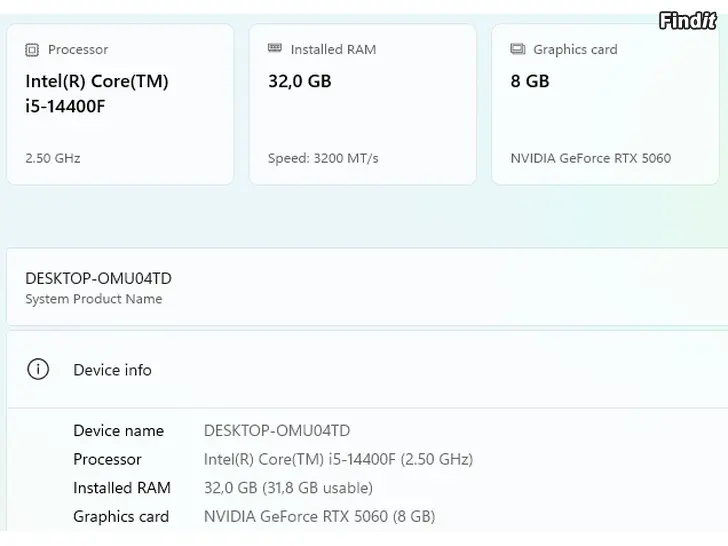Select the device name value 'DESKTOP-OMU04TD' in Device info
The image size is (728, 546).
[x=277, y=431]
